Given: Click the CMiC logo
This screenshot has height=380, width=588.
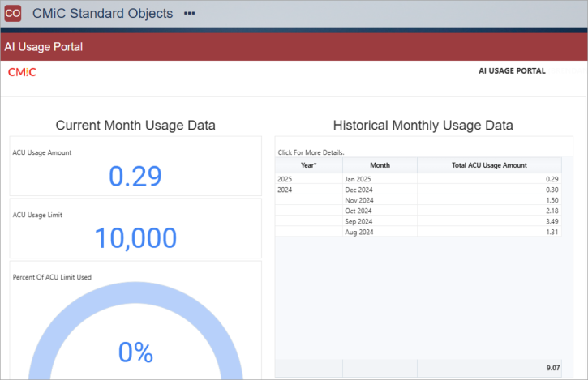Looking at the screenshot, I should pos(22,72).
